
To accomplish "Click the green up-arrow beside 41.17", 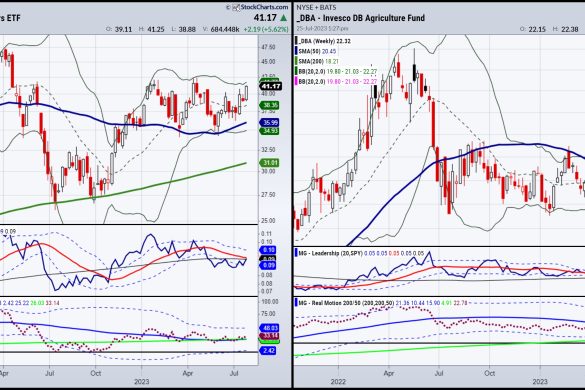I will click(284, 18).
